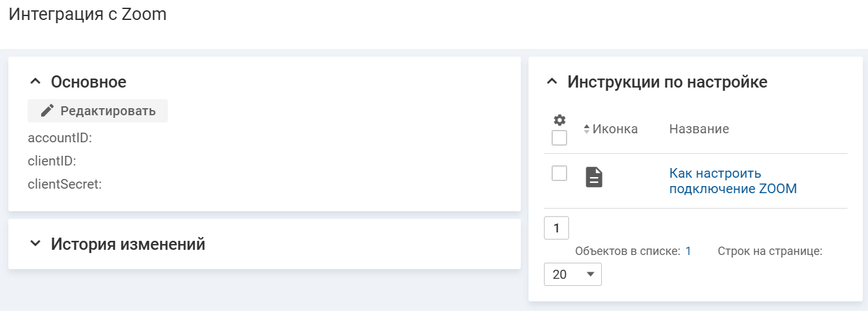Click the clientID field label
The height and width of the screenshot is (311, 868).
tap(52, 161)
